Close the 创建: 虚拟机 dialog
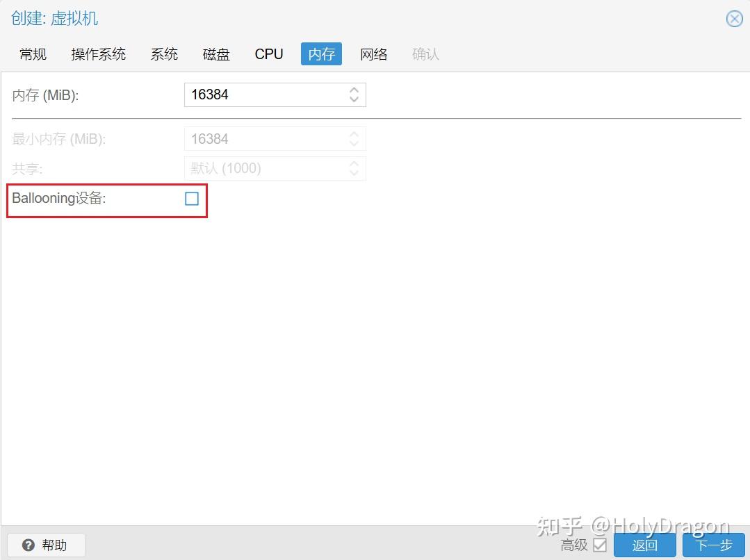The width and height of the screenshot is (750, 560). [735, 19]
